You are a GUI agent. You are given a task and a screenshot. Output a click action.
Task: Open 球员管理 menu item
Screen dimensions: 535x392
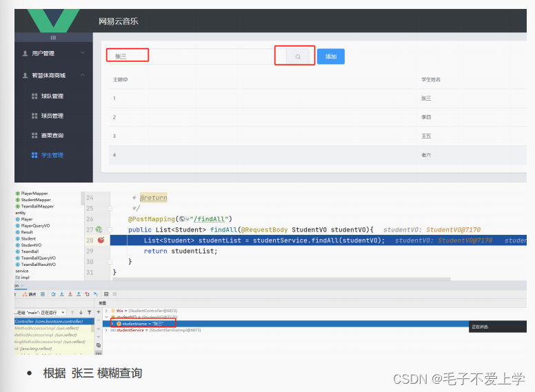pos(52,116)
